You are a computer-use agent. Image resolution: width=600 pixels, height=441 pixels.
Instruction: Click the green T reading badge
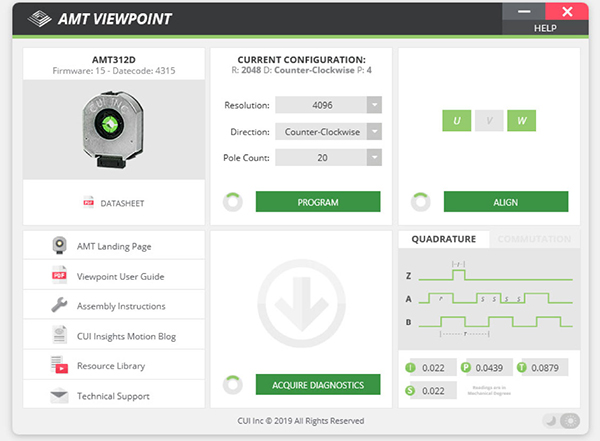pyautogui.click(x=522, y=368)
